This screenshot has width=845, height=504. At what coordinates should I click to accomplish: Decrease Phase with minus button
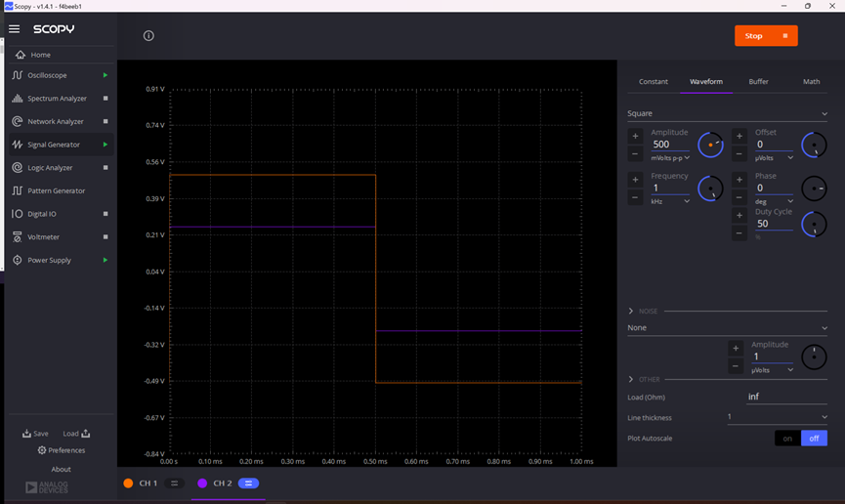[739, 198]
